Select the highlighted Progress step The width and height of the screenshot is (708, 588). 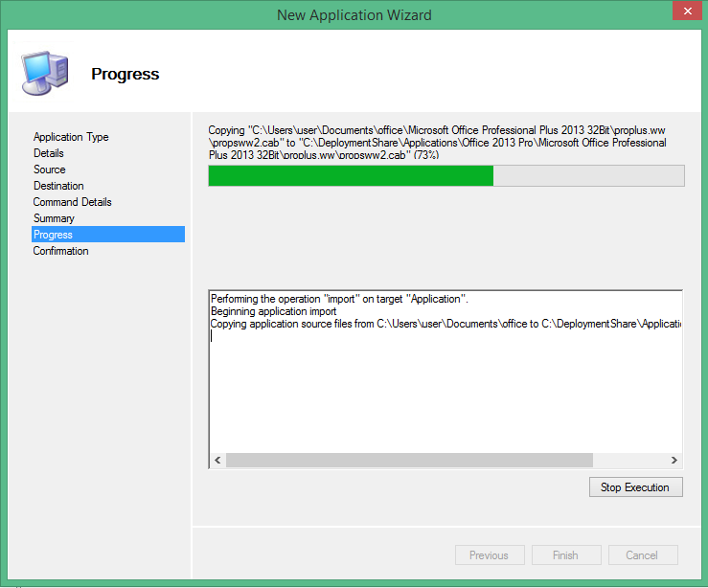coord(54,235)
